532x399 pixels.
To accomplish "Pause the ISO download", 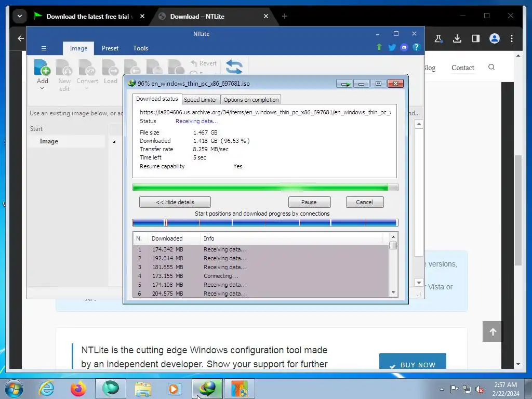I will (309, 202).
